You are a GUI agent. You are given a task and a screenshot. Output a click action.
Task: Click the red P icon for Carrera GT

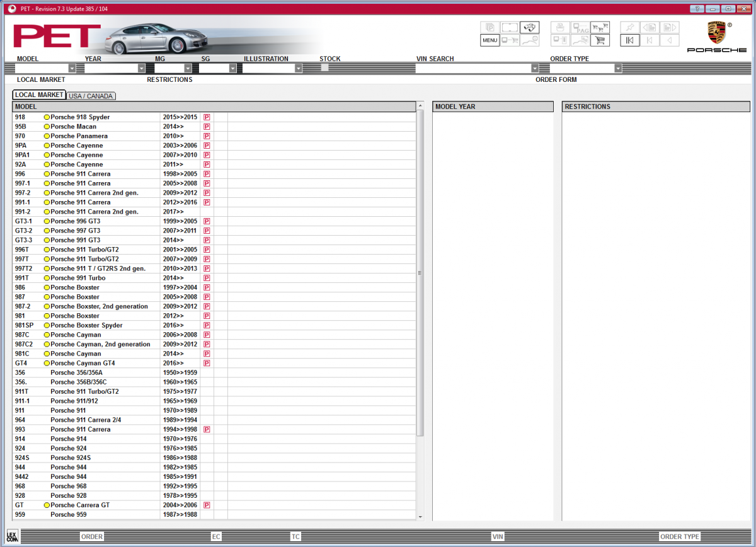point(206,505)
